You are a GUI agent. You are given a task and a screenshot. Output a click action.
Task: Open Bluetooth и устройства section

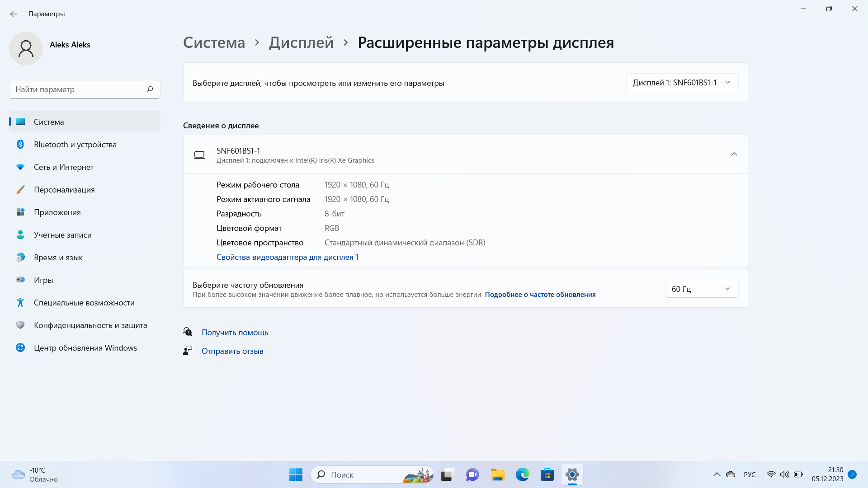pos(75,145)
